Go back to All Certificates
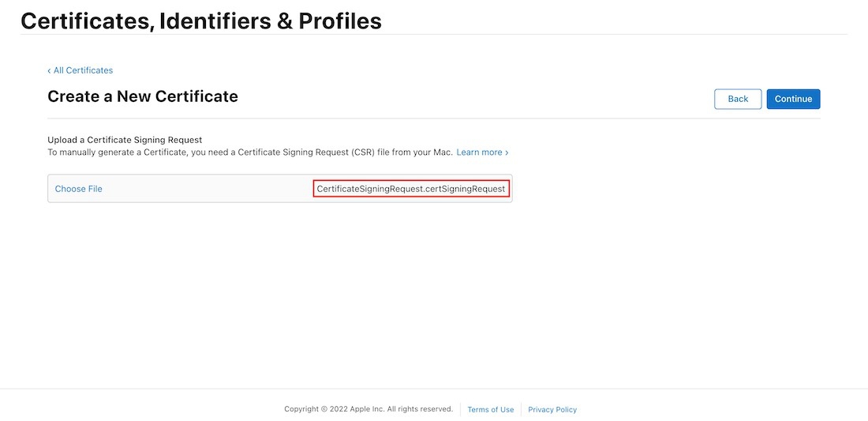This screenshot has height=421, width=868. point(83,70)
